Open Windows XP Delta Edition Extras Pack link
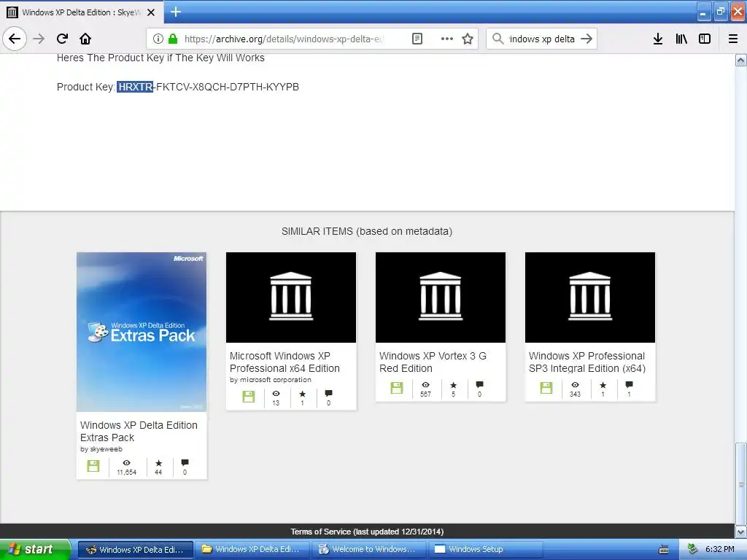The width and height of the screenshot is (747, 560). [139, 431]
